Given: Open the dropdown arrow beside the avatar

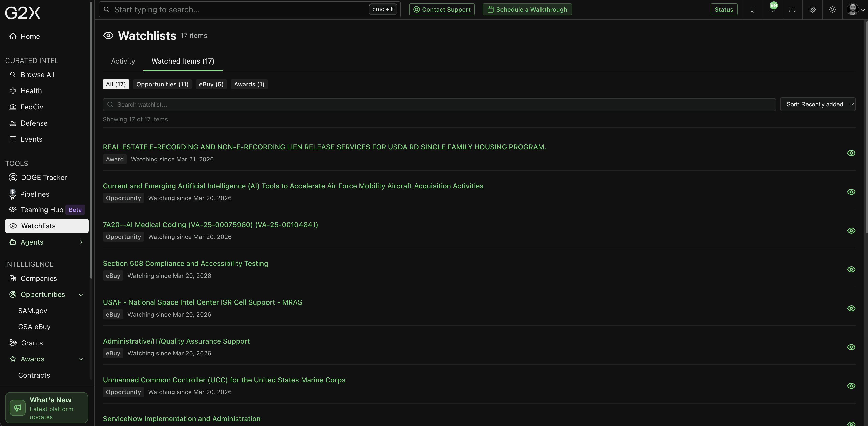Looking at the screenshot, I should coord(863,10).
